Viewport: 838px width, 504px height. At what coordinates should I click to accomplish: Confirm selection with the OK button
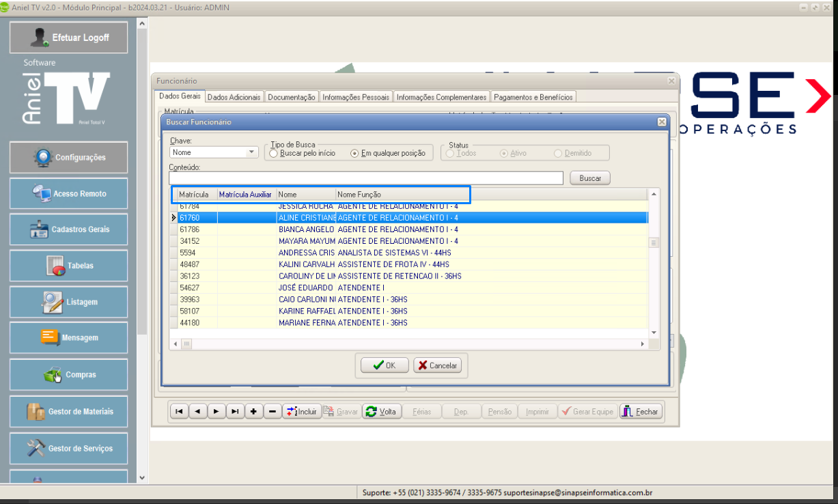click(x=385, y=365)
